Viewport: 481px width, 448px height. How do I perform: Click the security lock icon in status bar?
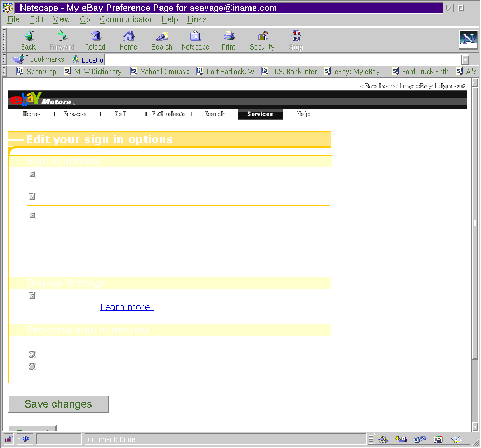[9, 439]
